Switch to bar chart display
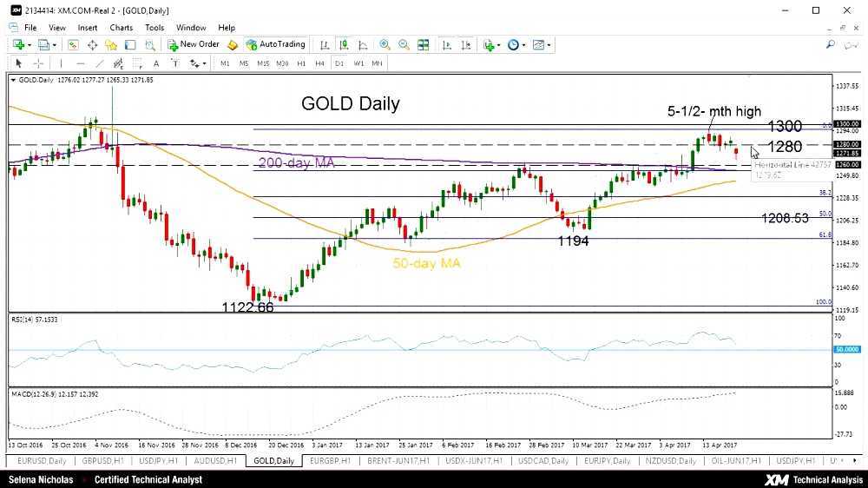Screen dimensions: 868x488 (x=325, y=45)
